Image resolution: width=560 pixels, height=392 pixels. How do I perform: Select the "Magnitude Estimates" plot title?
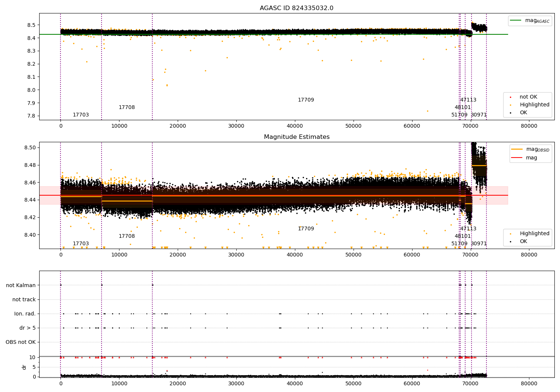pos(296,137)
